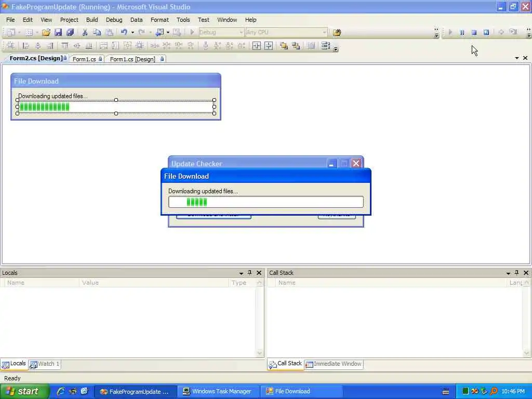Click the Start button on taskbar
532x399 pixels.
[24, 391]
